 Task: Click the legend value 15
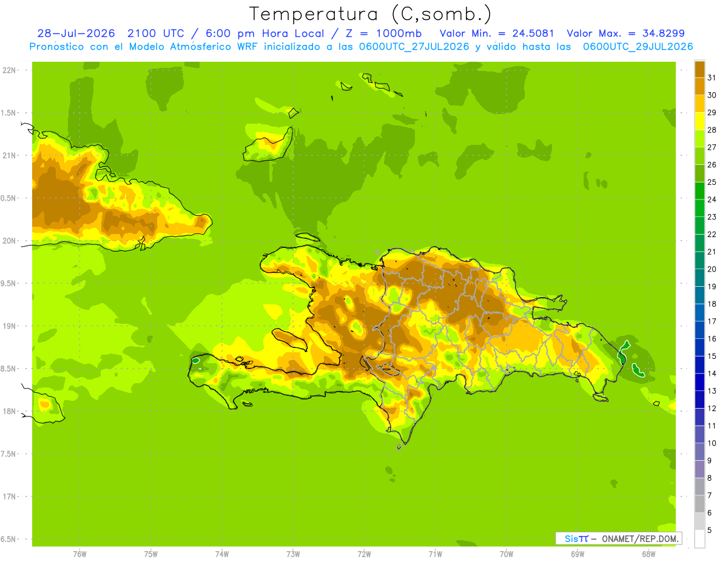pyautogui.click(x=712, y=356)
